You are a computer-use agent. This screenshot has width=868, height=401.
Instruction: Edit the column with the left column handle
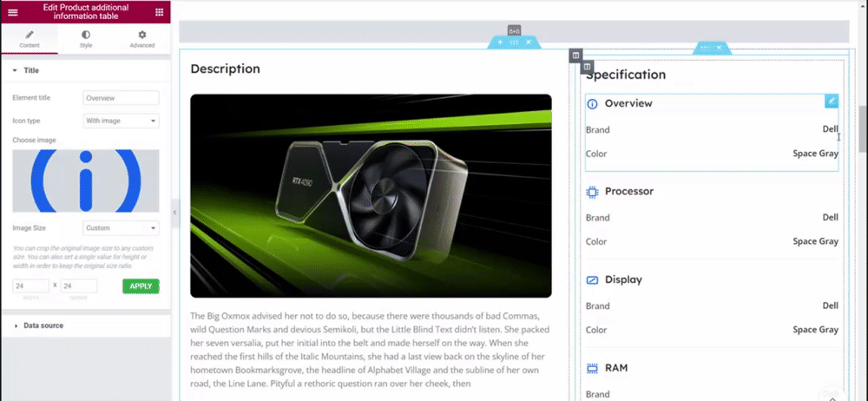coord(575,56)
